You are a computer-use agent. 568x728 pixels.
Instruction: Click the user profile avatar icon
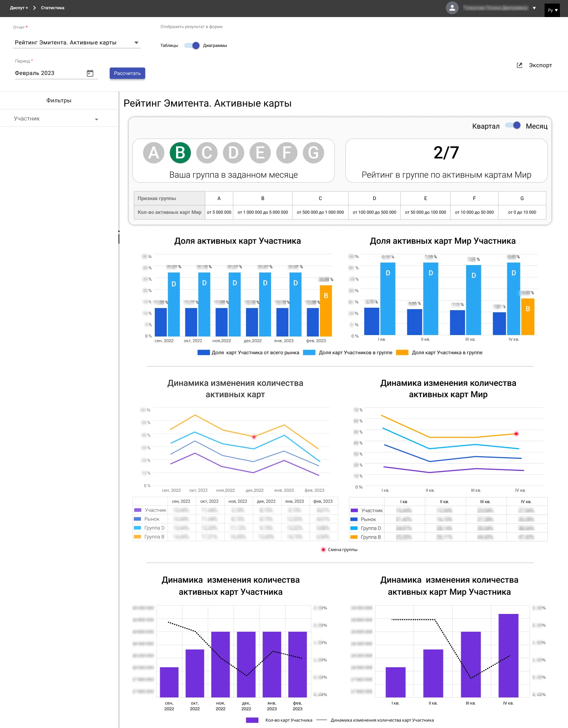tap(452, 8)
